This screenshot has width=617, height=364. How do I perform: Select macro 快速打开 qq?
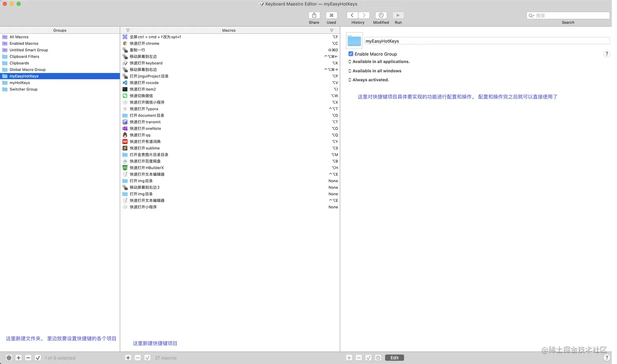230,135
